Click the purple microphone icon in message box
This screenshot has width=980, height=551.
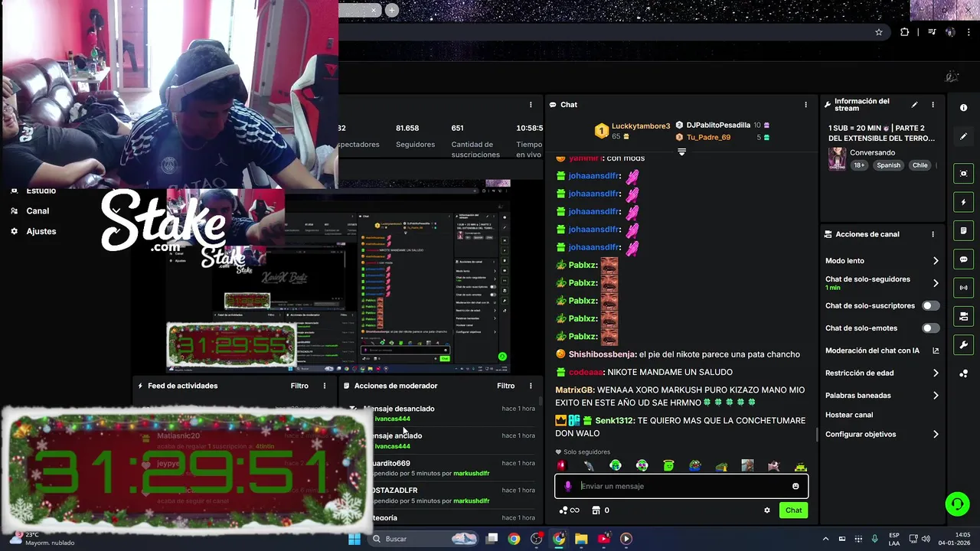point(567,486)
